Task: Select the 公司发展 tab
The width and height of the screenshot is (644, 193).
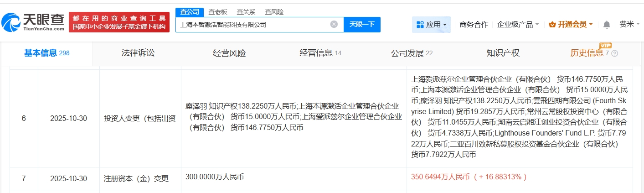Action: tap(412, 53)
